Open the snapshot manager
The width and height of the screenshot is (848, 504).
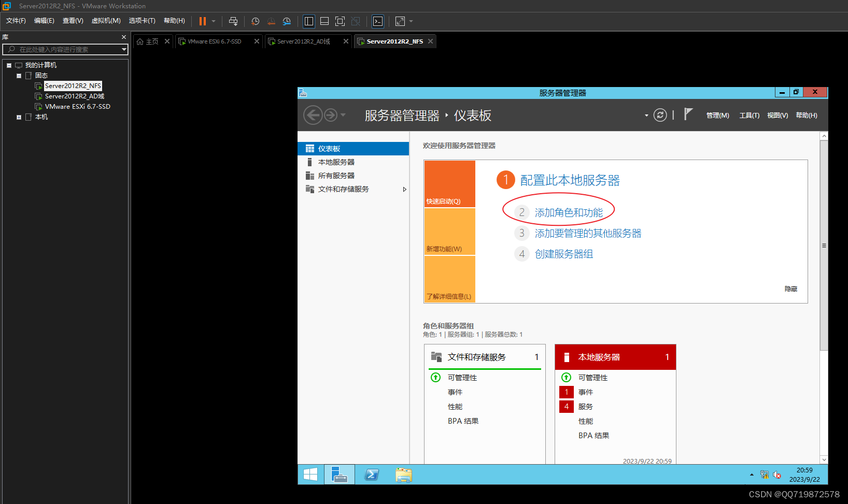click(x=287, y=21)
